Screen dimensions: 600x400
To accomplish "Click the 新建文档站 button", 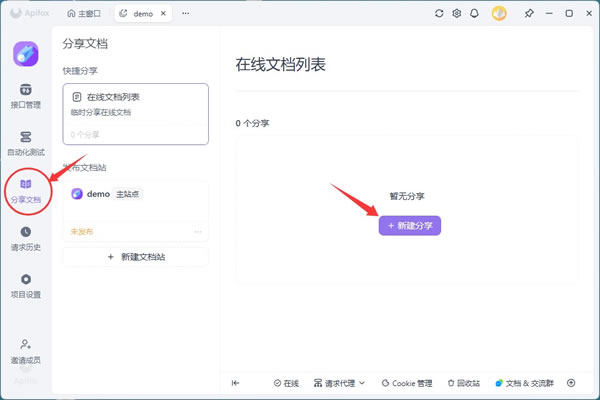I will (135, 257).
